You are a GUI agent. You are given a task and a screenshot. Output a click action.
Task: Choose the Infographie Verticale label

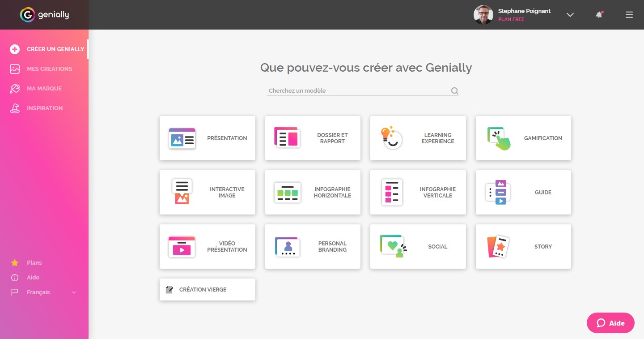[x=438, y=193]
